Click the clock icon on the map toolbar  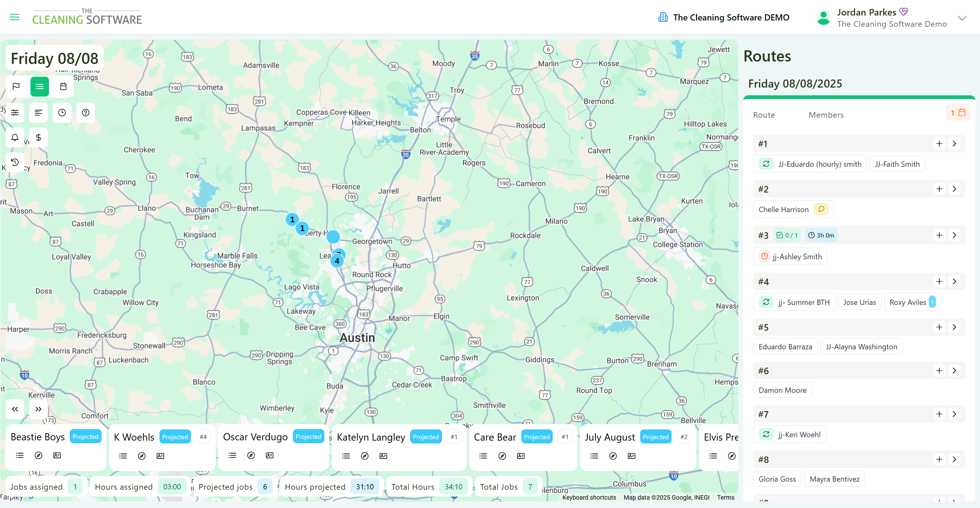[x=62, y=112]
